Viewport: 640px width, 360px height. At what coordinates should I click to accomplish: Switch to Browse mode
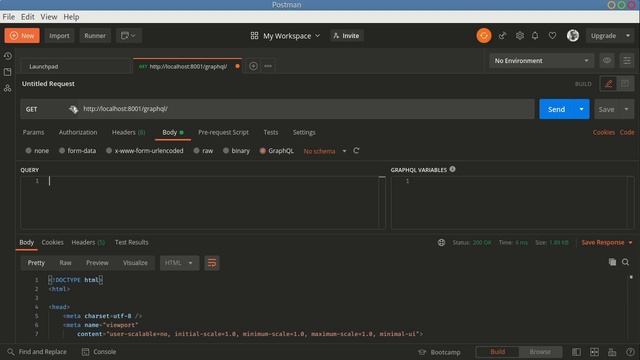tap(540, 352)
